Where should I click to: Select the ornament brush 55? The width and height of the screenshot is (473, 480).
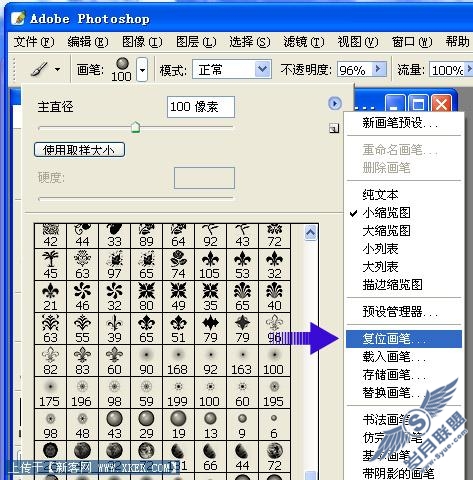coord(82,329)
